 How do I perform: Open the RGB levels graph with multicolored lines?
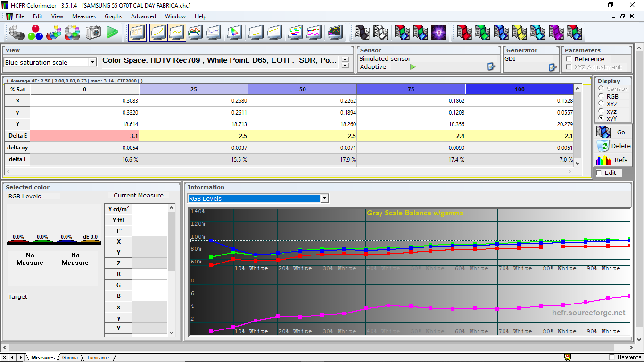pyautogui.click(x=195, y=33)
